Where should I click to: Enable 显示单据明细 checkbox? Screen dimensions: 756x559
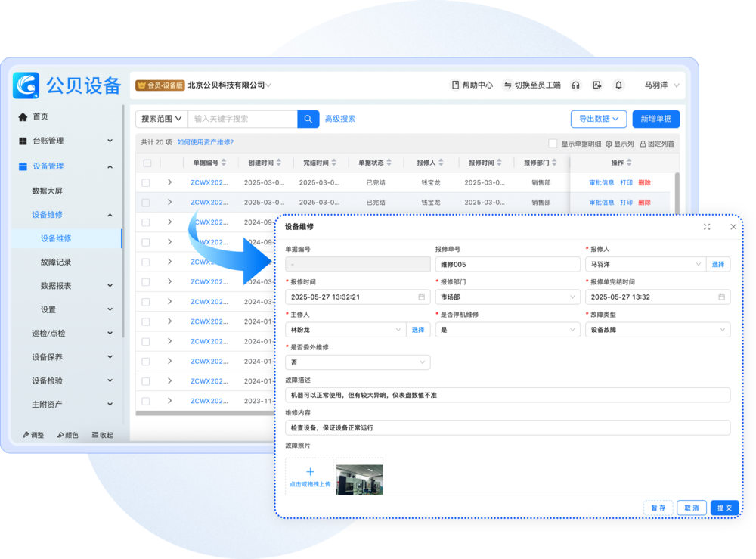tap(553, 144)
